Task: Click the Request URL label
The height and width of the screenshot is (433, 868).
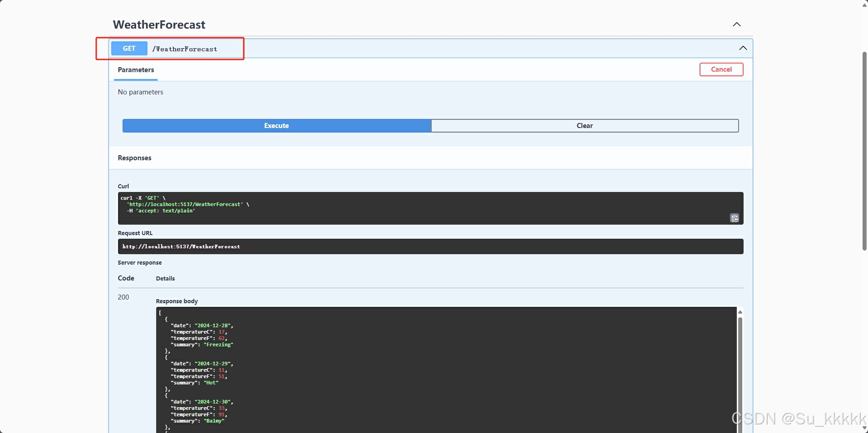Action: tap(135, 233)
